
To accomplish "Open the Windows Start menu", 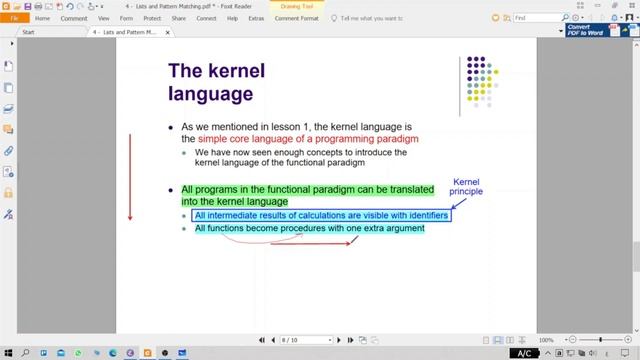I will click(8, 353).
